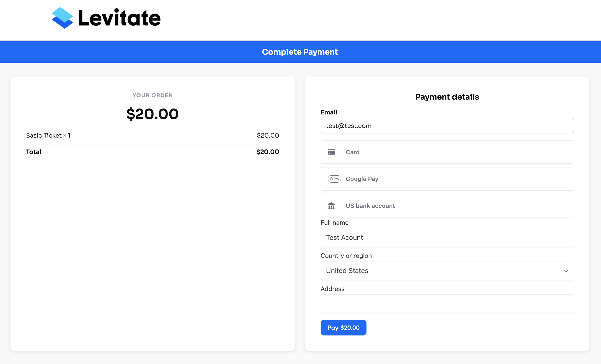
Task: Click into the Full name field
Action: 447,237
